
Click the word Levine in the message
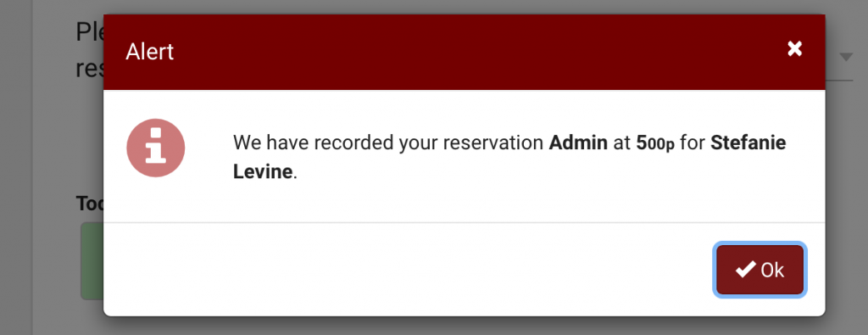pos(263,171)
